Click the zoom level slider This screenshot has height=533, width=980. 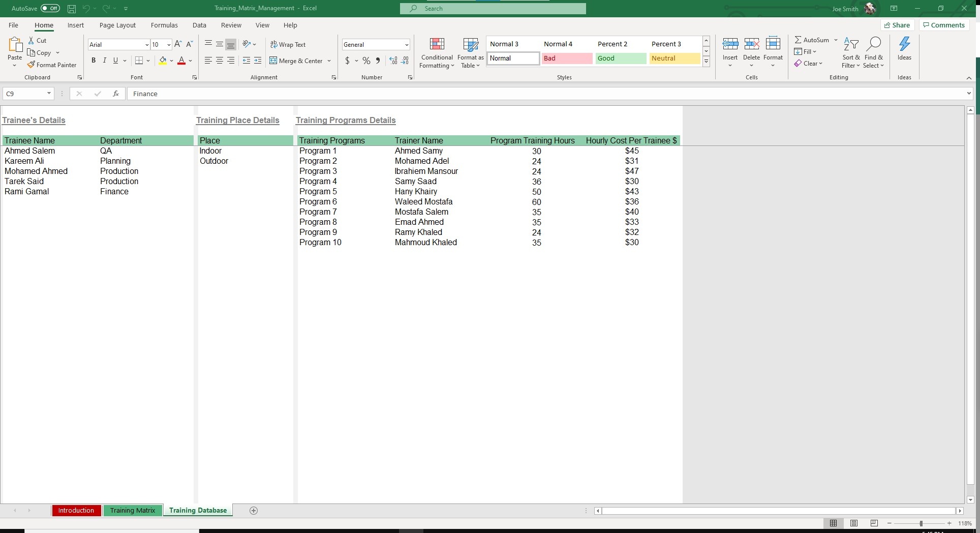(x=921, y=523)
